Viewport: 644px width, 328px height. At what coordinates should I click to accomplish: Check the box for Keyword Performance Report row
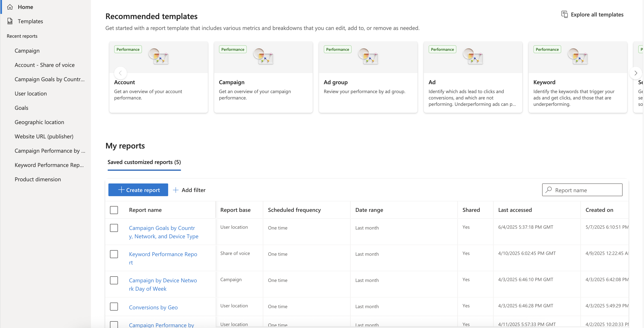tap(114, 254)
